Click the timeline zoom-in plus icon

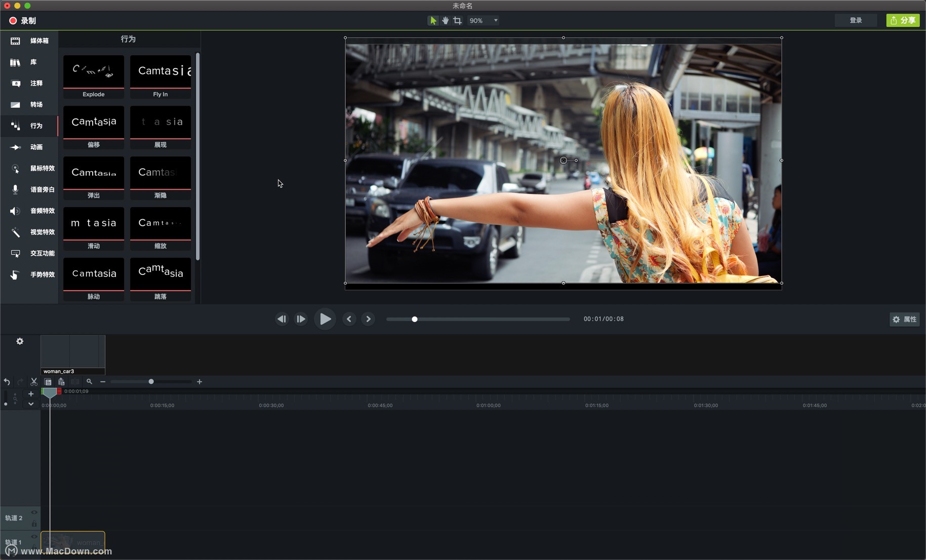click(199, 382)
